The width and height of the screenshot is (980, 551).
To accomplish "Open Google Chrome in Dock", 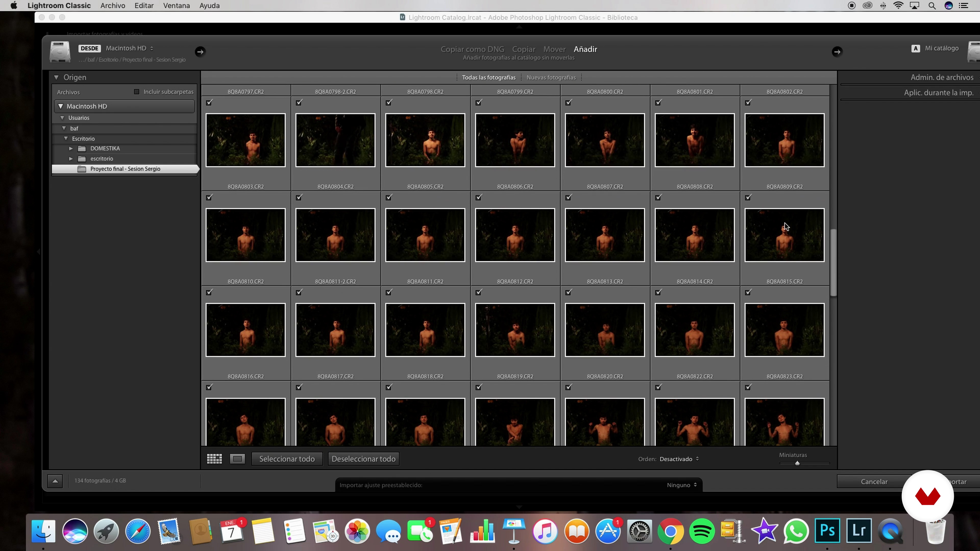I will [670, 531].
